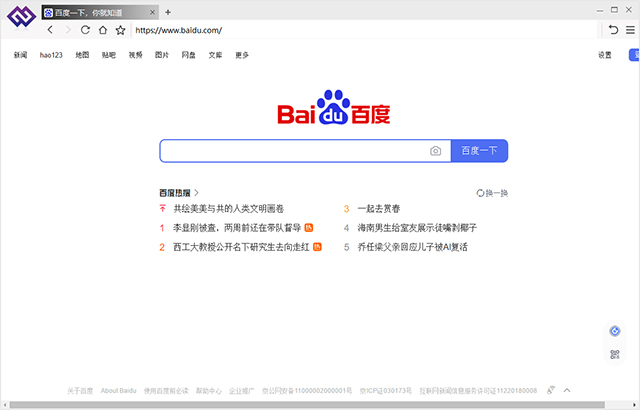Click the QR code icon at right side

tap(615, 354)
